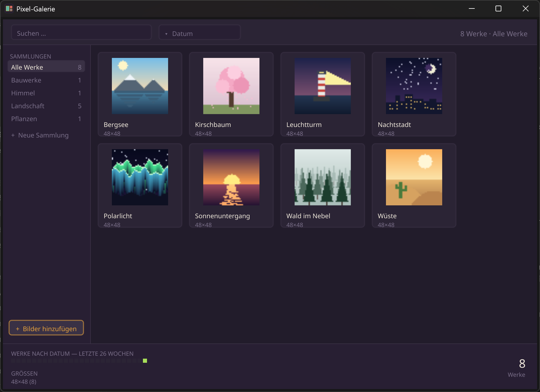Viewport: 540px width, 392px height.
Task: Select the Kirschbaum artwork thumbnail
Action: [x=231, y=86]
